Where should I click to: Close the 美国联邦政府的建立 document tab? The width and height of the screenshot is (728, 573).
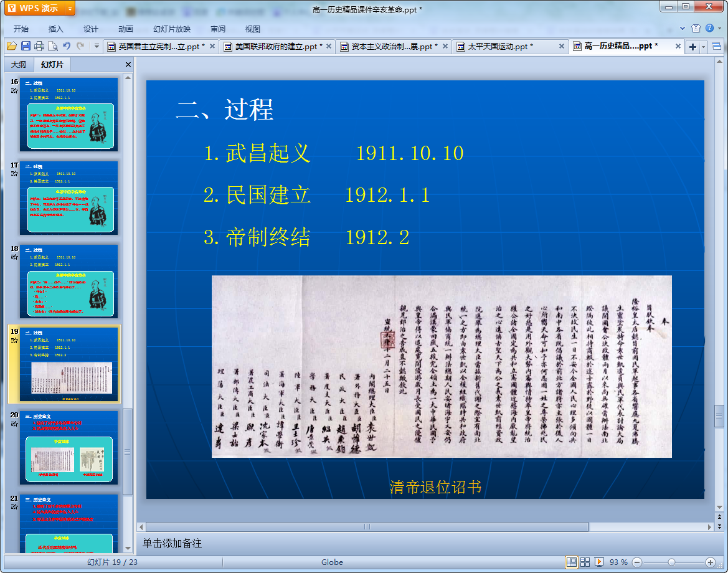329,46
